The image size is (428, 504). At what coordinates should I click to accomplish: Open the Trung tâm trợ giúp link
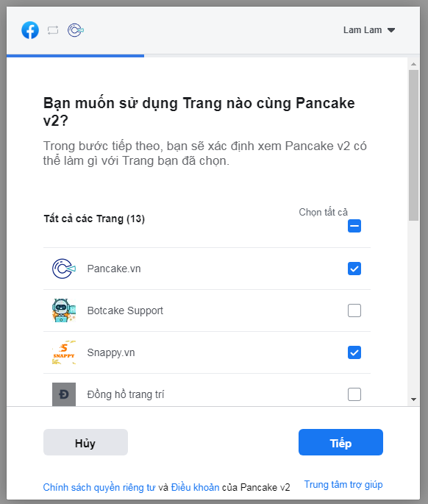pos(343,484)
